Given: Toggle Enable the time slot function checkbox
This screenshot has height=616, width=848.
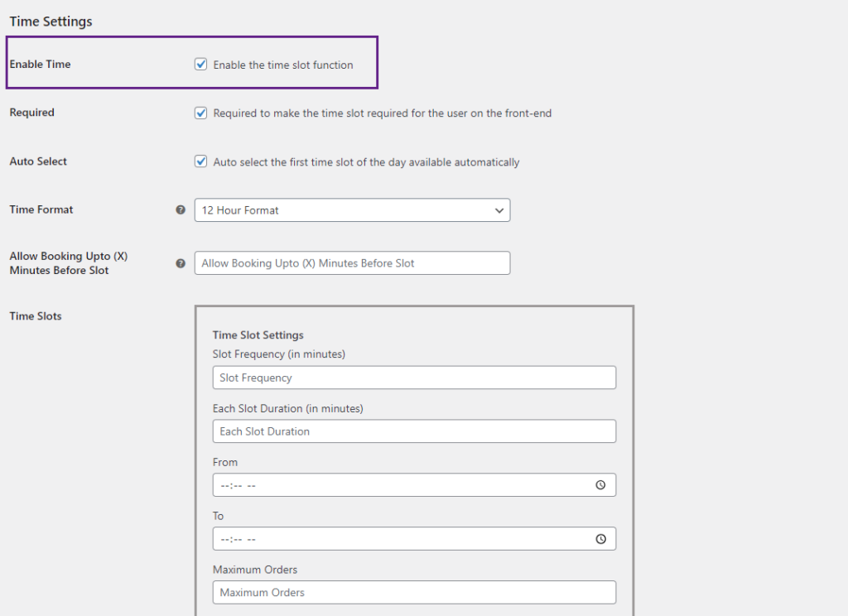Looking at the screenshot, I should pyautogui.click(x=200, y=65).
